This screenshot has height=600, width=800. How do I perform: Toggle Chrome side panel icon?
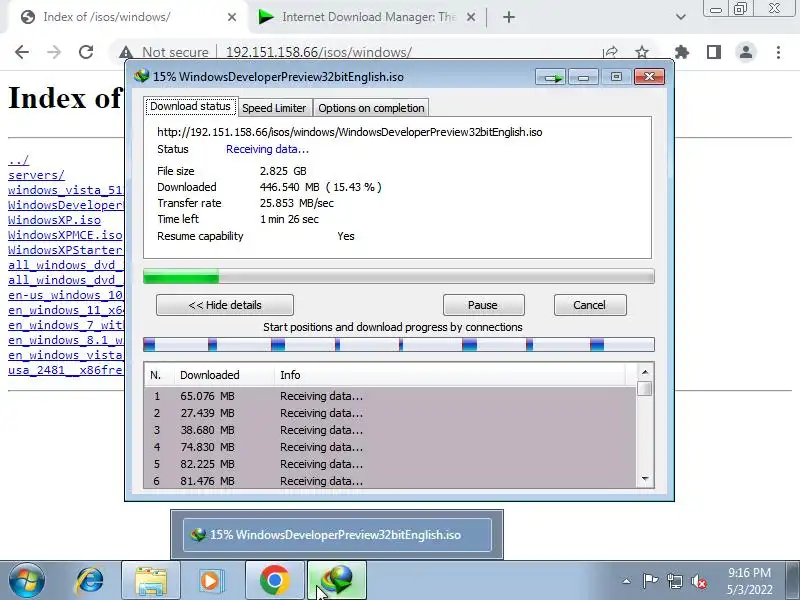[x=714, y=52]
